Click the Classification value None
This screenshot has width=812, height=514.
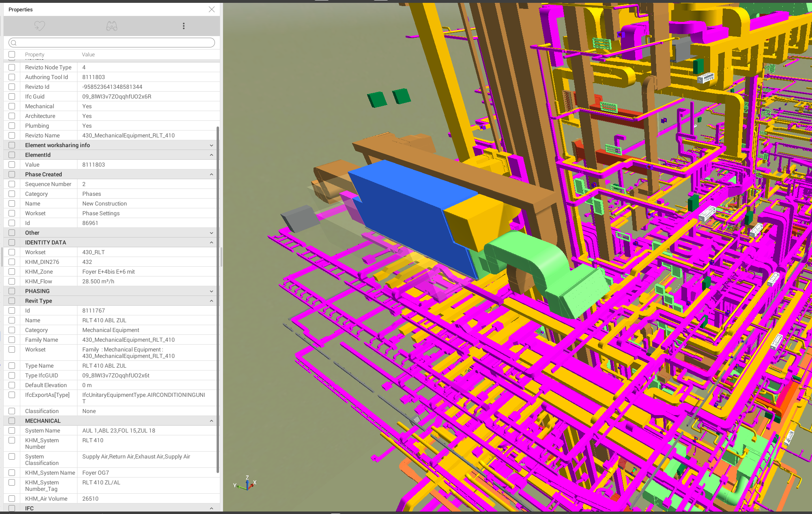pyautogui.click(x=89, y=411)
